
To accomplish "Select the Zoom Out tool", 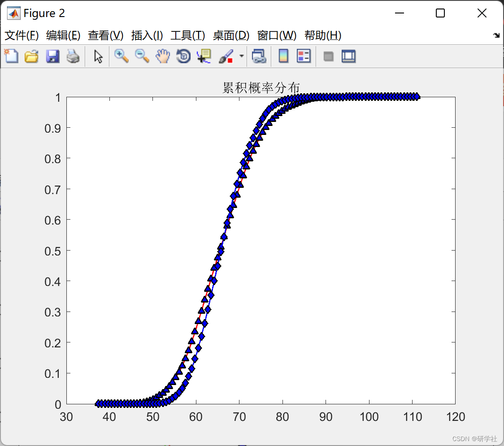I will click(x=142, y=56).
